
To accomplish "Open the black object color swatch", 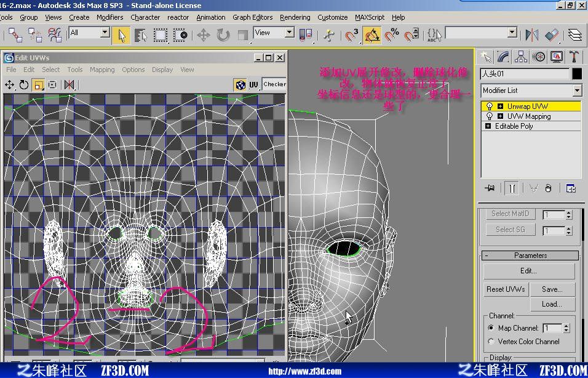I will [577, 74].
